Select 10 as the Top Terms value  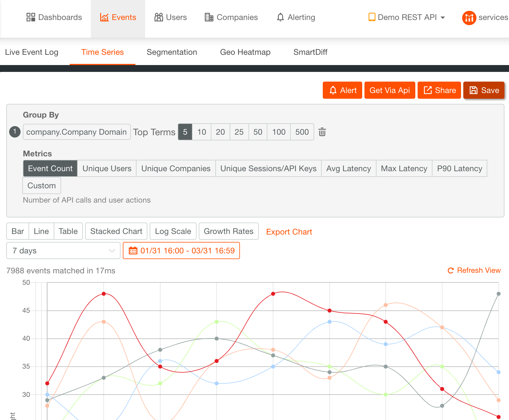pos(202,132)
